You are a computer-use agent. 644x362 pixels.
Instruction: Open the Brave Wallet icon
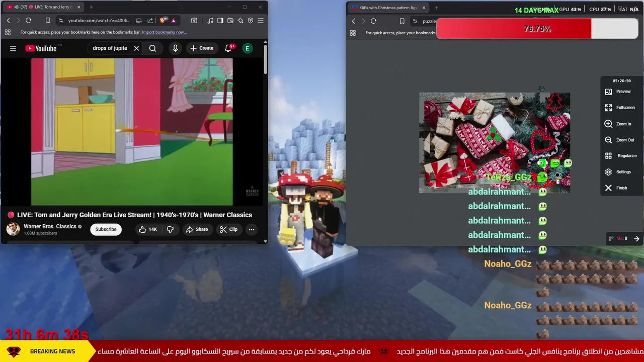[x=230, y=21]
